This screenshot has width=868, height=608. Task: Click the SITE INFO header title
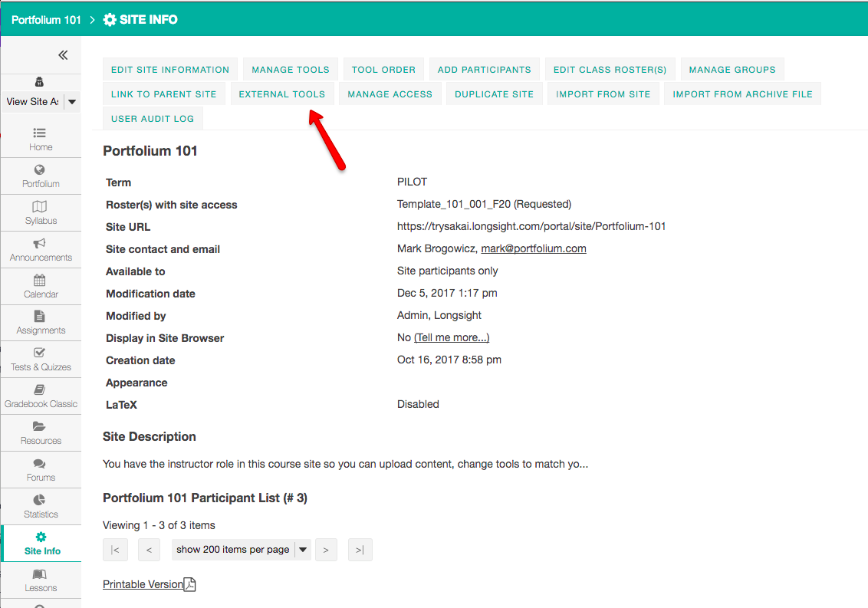pos(148,20)
